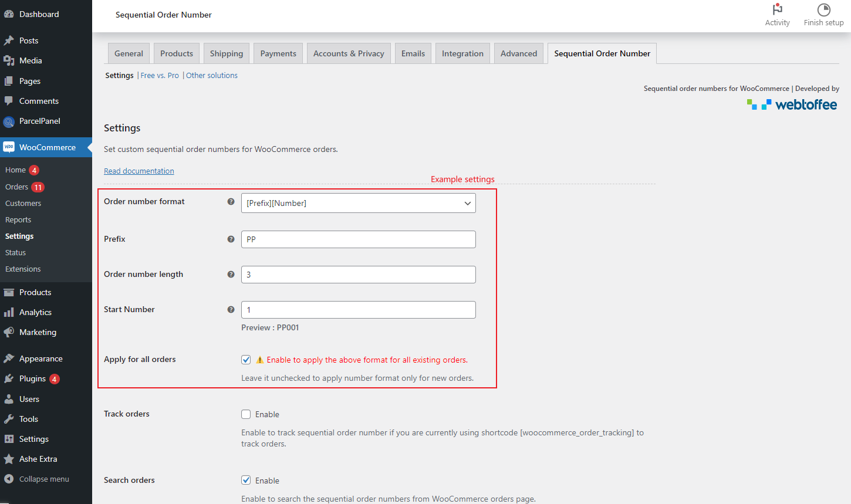Click the WooCommerce logo icon
851x504 pixels.
pyautogui.click(x=9, y=147)
